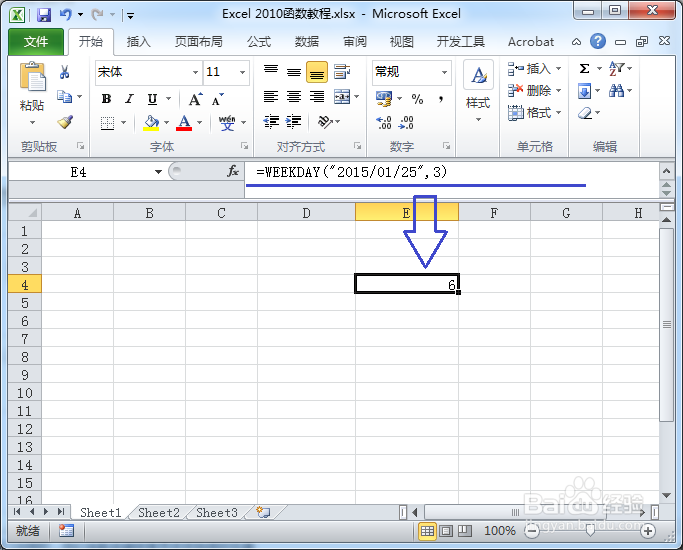Cut selection with the scissors icon
The height and width of the screenshot is (550, 683).
64,72
